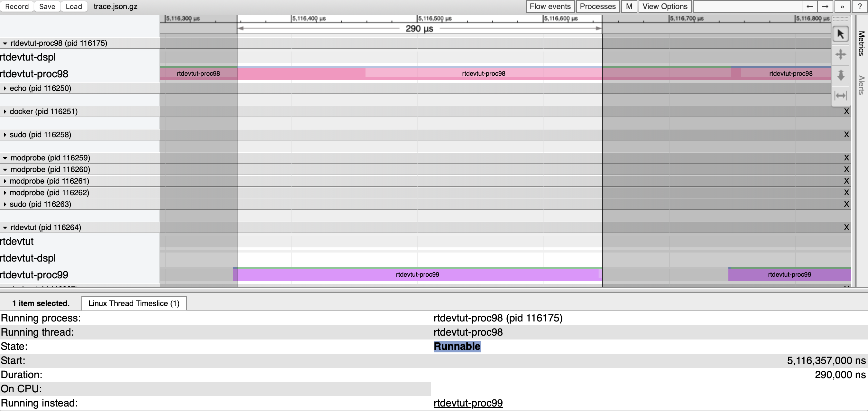
Task: Click the 290 µs timing range label
Action: [x=419, y=29]
